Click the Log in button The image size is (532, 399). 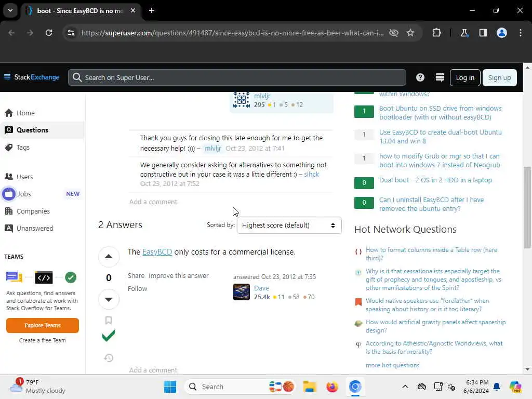click(x=465, y=78)
